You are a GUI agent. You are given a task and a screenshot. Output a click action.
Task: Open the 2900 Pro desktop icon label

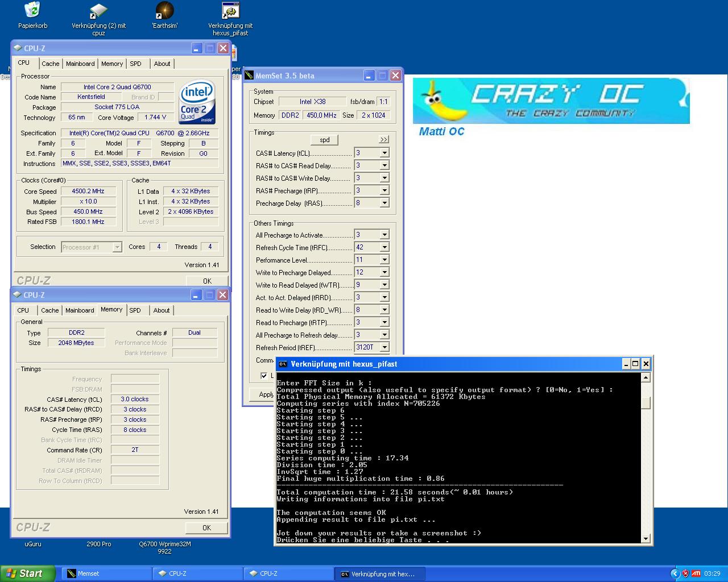[x=99, y=544]
